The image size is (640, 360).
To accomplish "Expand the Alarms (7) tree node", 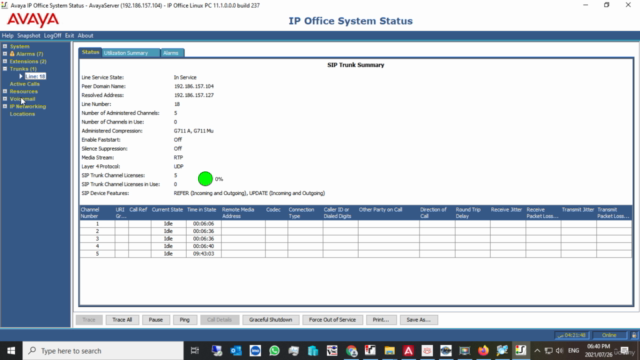I will point(5,54).
